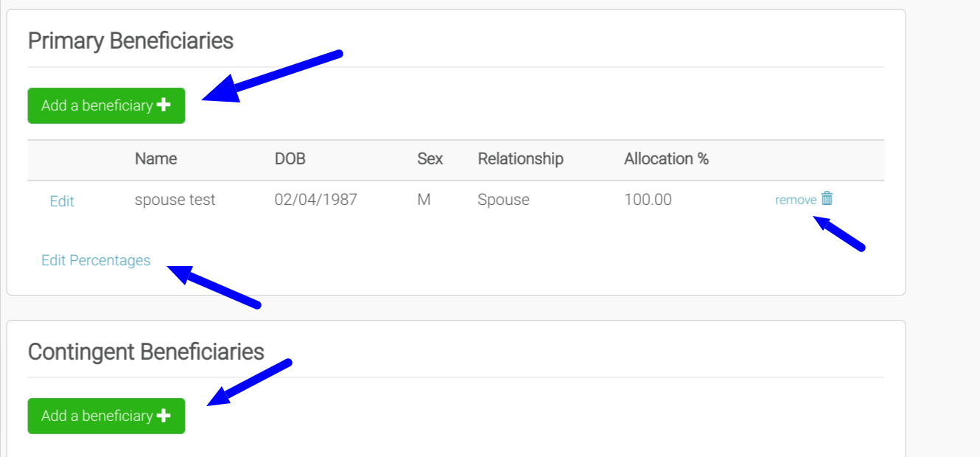Click the Relationship column header
980x457 pixels.
520,158
